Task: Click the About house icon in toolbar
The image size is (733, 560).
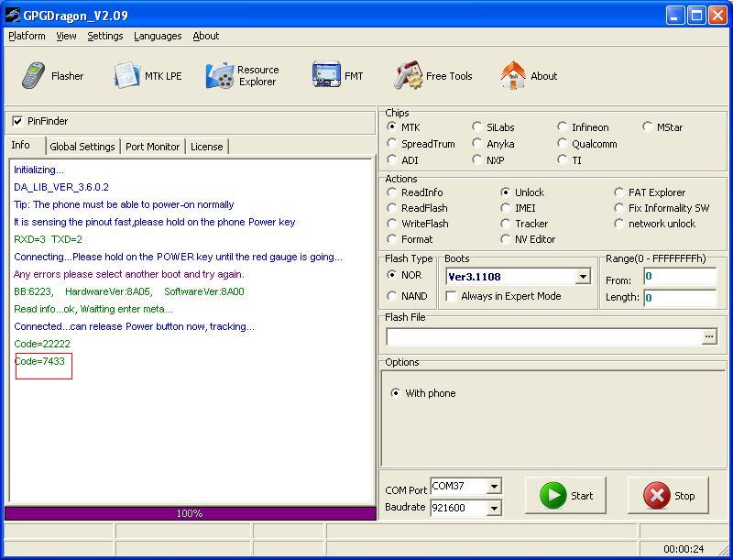Action: point(513,75)
